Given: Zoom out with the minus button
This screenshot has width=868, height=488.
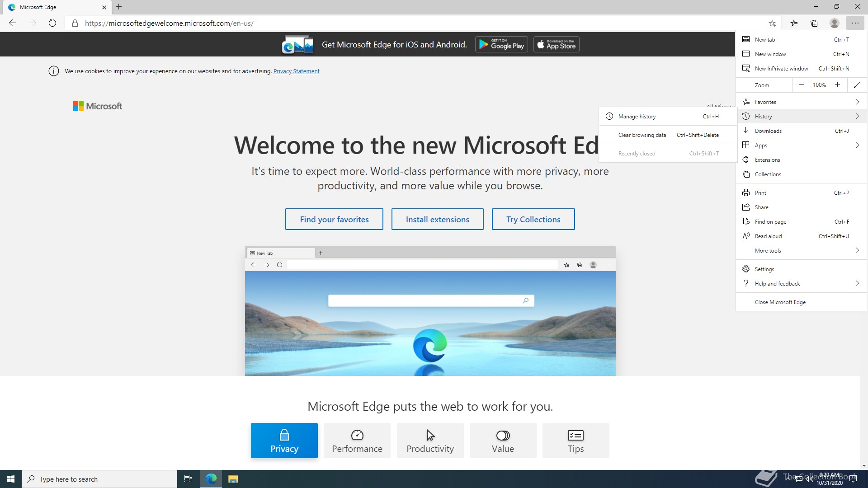Looking at the screenshot, I should 801,85.
